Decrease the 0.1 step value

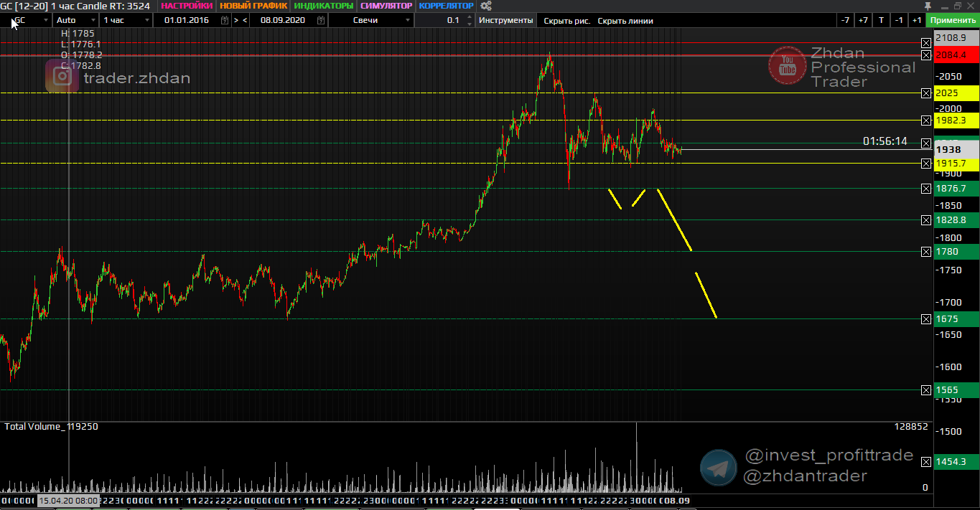(469, 24)
